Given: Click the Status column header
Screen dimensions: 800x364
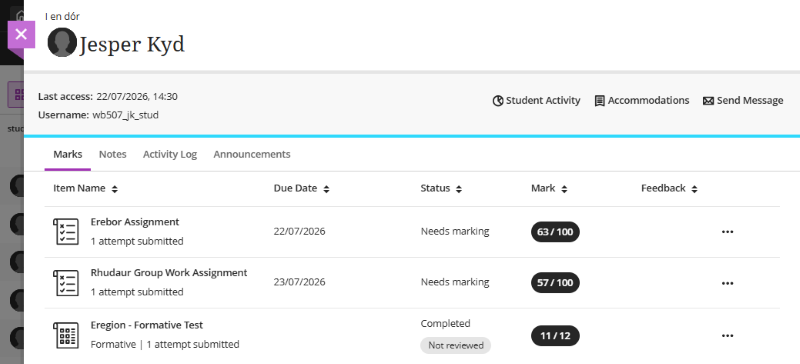Looking at the screenshot, I should (x=435, y=188).
